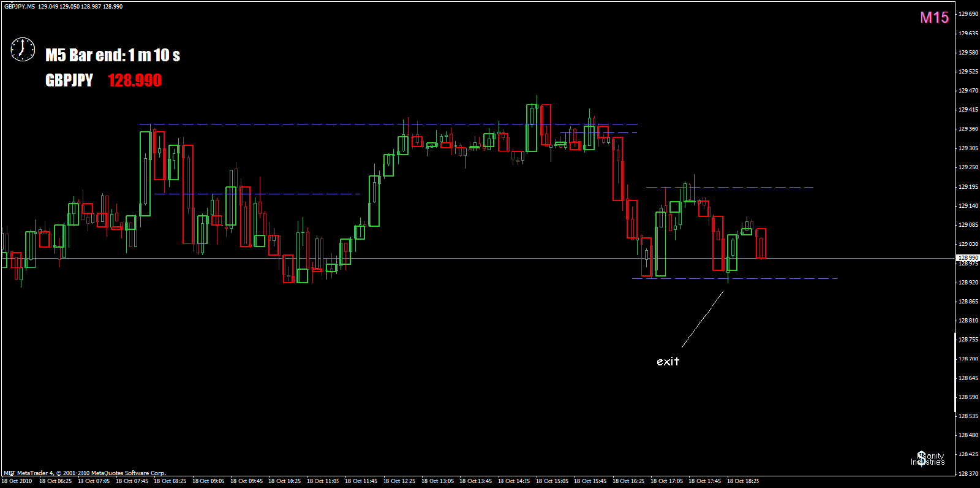This screenshot has width=980, height=488.
Task: Select the large red 128.990 price readout
Action: pos(135,80)
